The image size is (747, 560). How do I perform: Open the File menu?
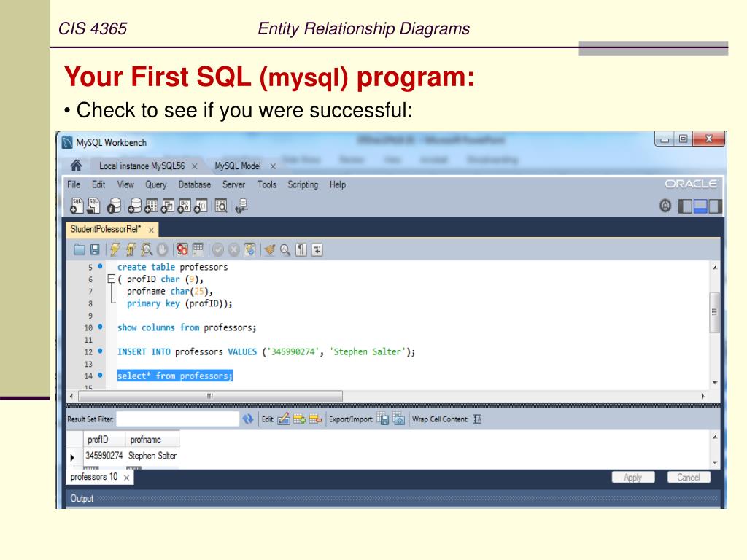coord(74,184)
